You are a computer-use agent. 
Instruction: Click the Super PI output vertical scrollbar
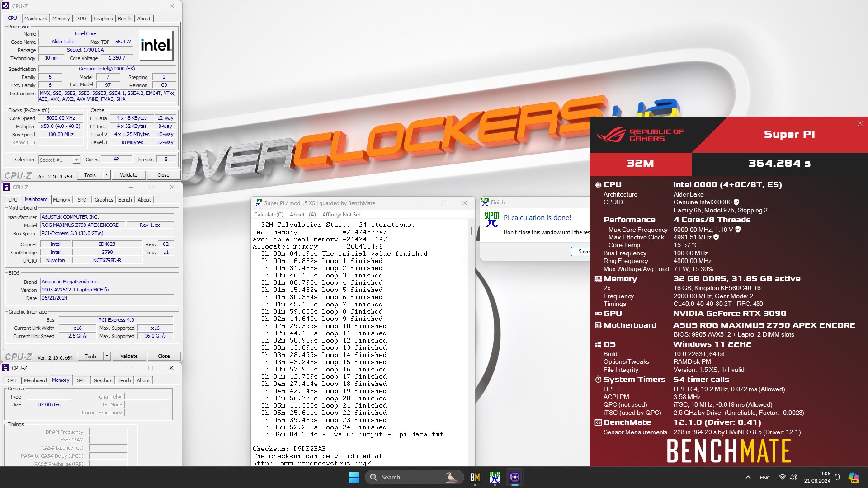pyautogui.click(x=472, y=343)
